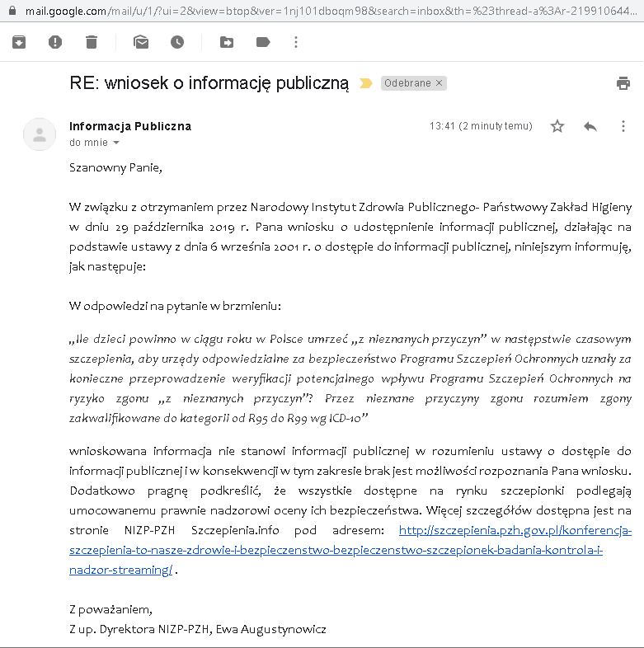Image resolution: width=644 pixels, height=648 pixels.
Task: Print the whole conversation
Action: (623, 83)
